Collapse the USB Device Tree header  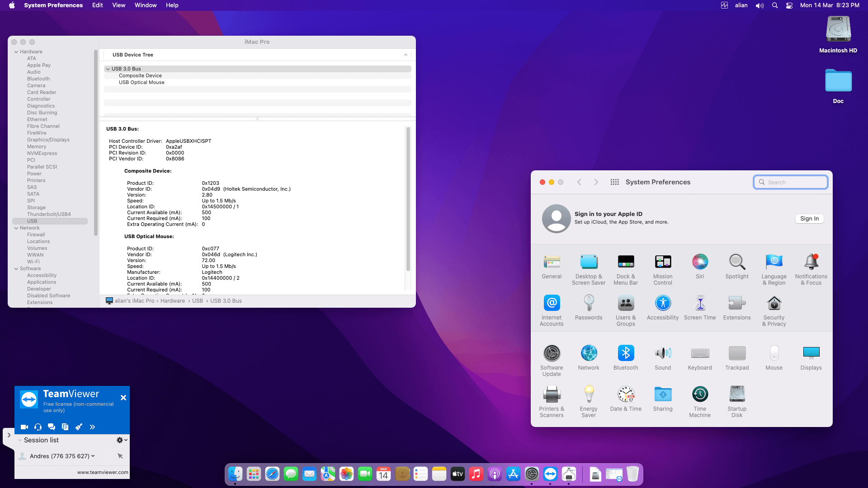(406, 55)
